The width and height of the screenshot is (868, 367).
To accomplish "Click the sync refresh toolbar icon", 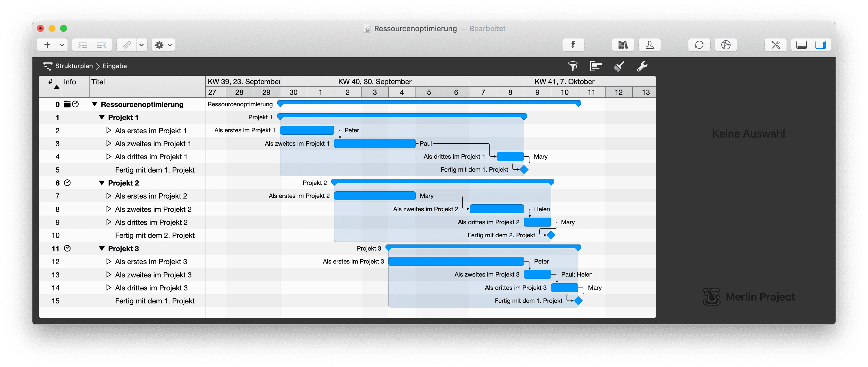I will [699, 45].
